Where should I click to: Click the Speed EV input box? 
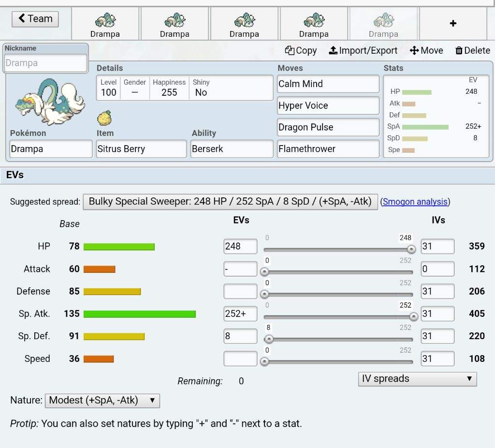click(240, 358)
